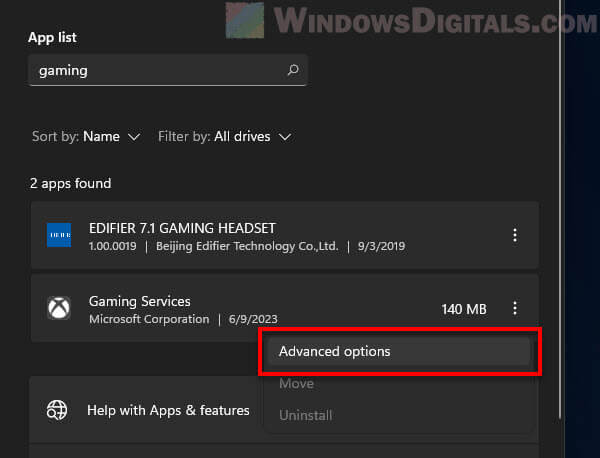The height and width of the screenshot is (458, 600).
Task: Click the EDIFIER app icon
Action: pyautogui.click(x=59, y=235)
